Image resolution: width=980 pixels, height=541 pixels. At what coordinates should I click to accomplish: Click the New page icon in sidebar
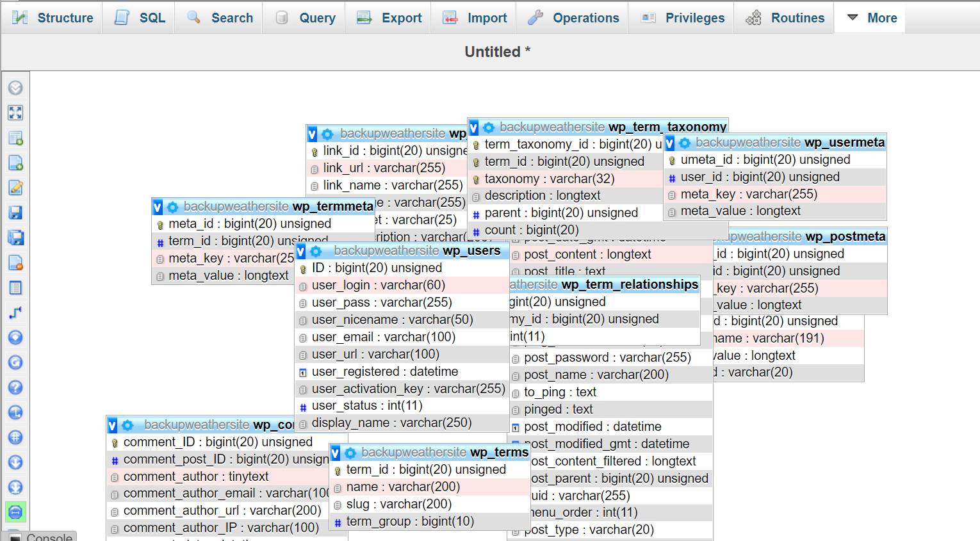point(15,163)
